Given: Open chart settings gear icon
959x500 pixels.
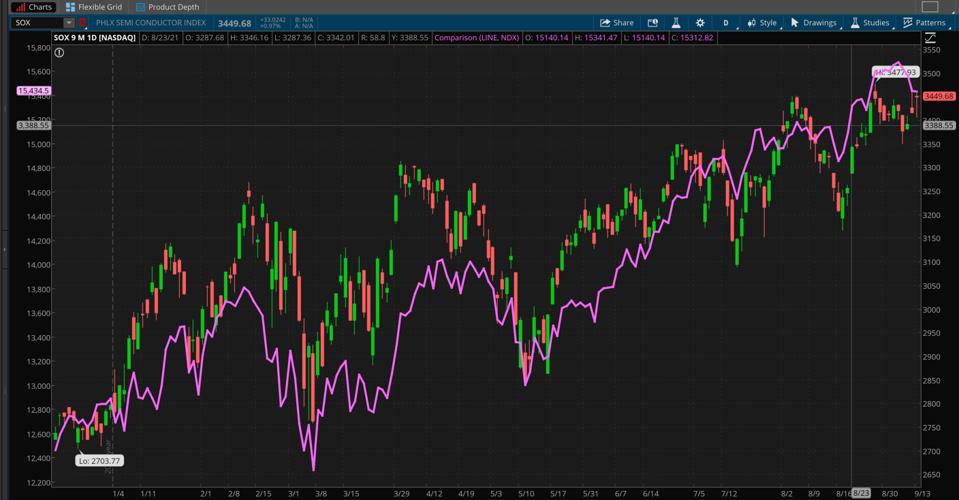Looking at the screenshot, I should point(700,22).
